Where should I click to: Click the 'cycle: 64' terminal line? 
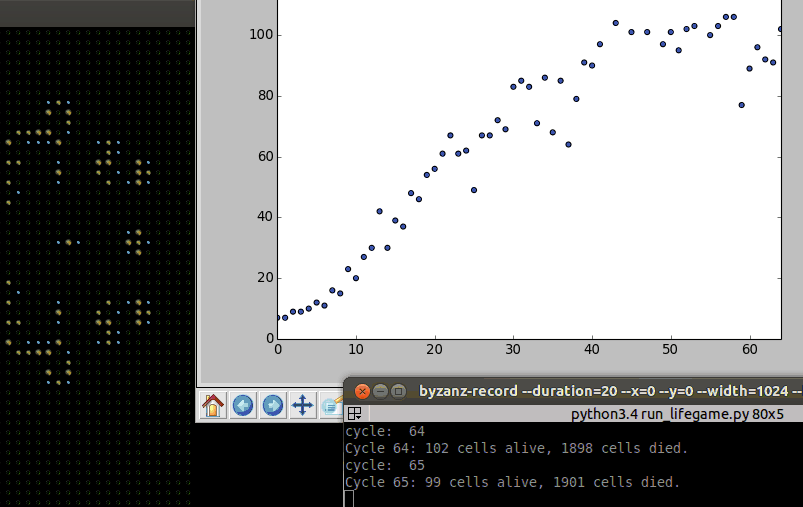click(x=385, y=431)
